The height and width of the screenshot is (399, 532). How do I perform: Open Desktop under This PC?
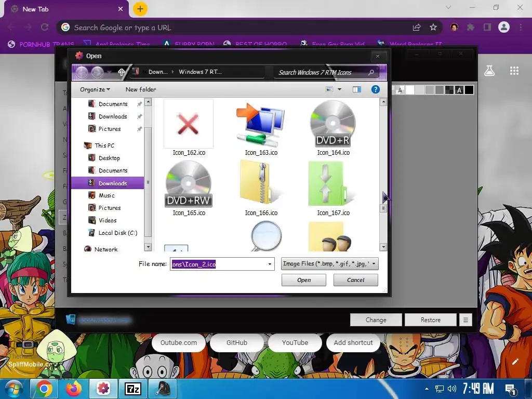coord(109,158)
